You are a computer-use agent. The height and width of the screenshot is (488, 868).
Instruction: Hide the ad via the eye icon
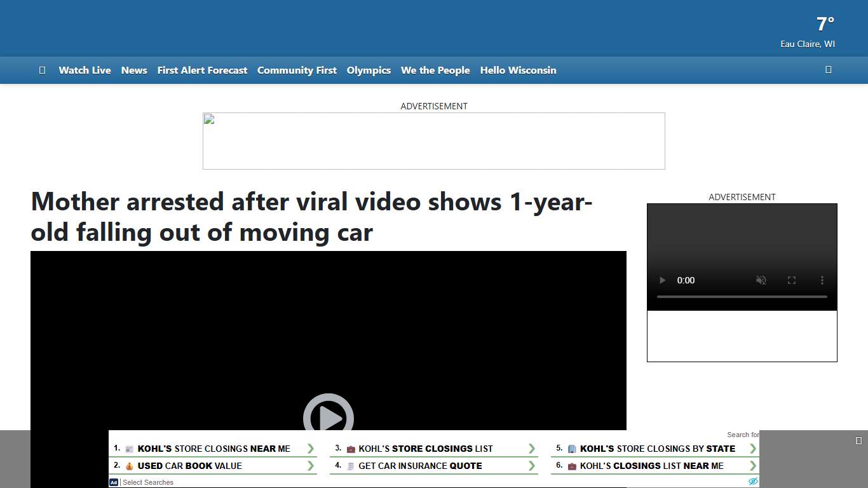pyautogui.click(x=753, y=482)
